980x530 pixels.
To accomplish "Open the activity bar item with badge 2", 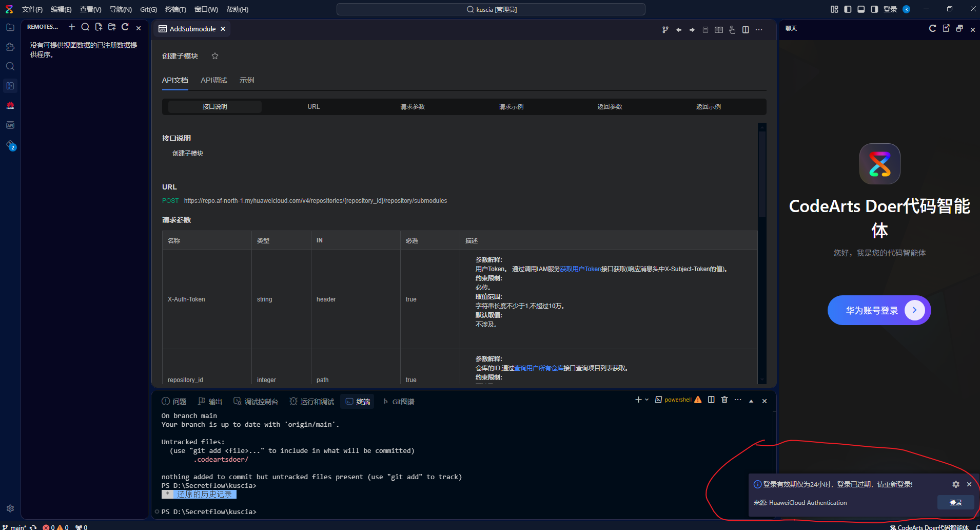I will pyautogui.click(x=11, y=145).
